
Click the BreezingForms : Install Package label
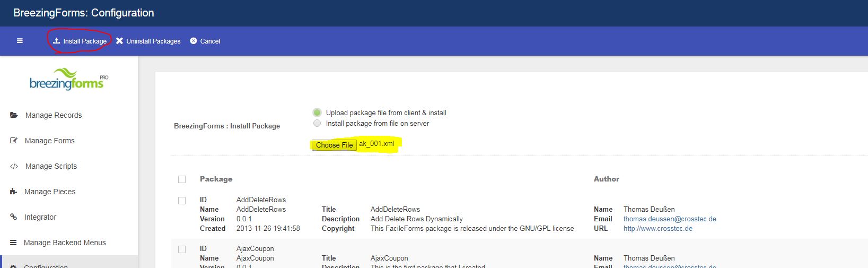click(x=227, y=126)
